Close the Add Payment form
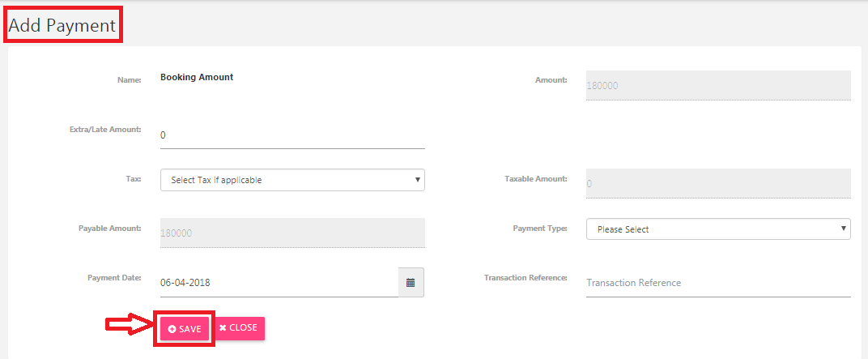The height and width of the screenshot is (359, 868). tap(239, 328)
